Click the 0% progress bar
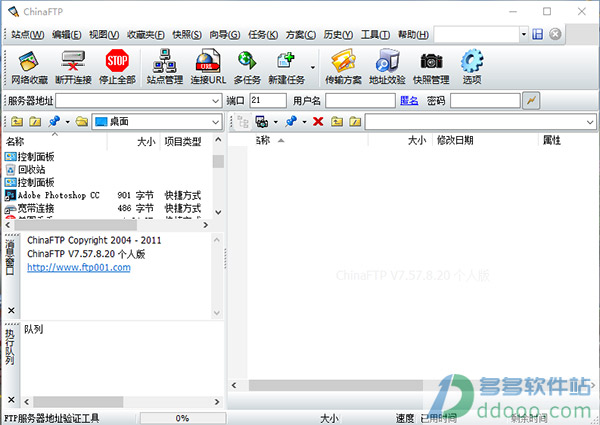The height and width of the screenshot is (425, 600). 183,418
